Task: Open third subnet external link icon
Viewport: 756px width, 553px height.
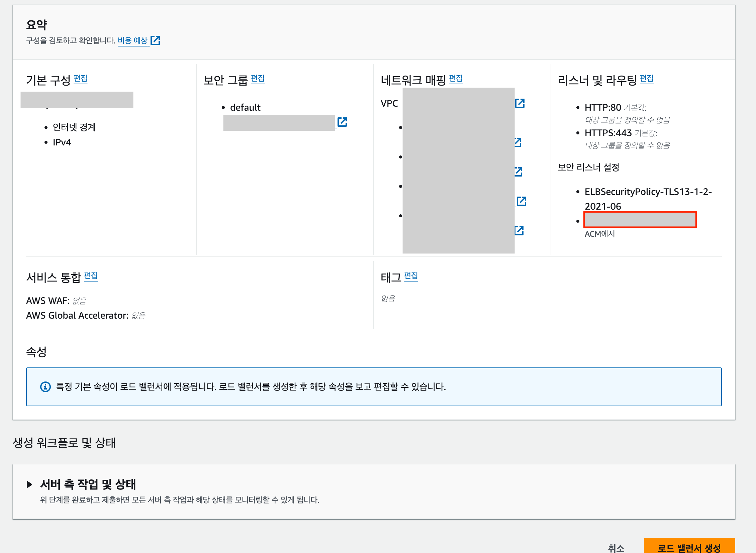Action: click(x=521, y=201)
